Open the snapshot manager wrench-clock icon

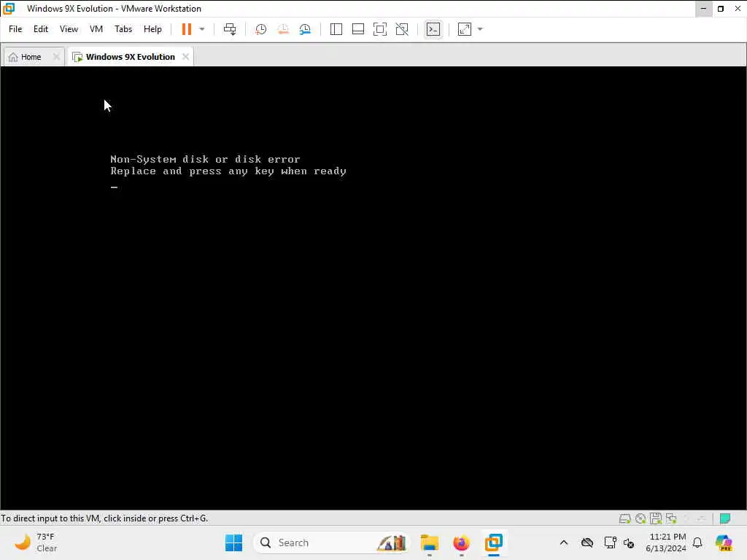(306, 29)
